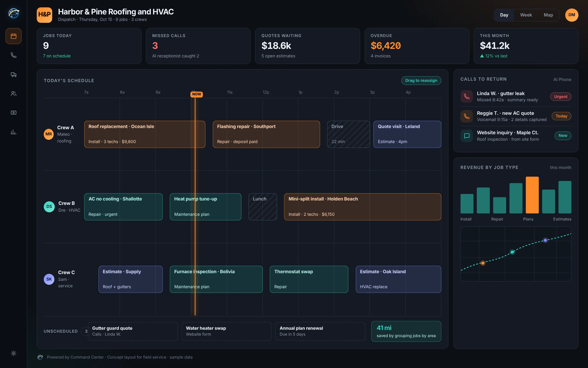Image resolution: width=588 pixels, height=368 pixels.
Task: Click the Crew A name label
Action: click(65, 127)
